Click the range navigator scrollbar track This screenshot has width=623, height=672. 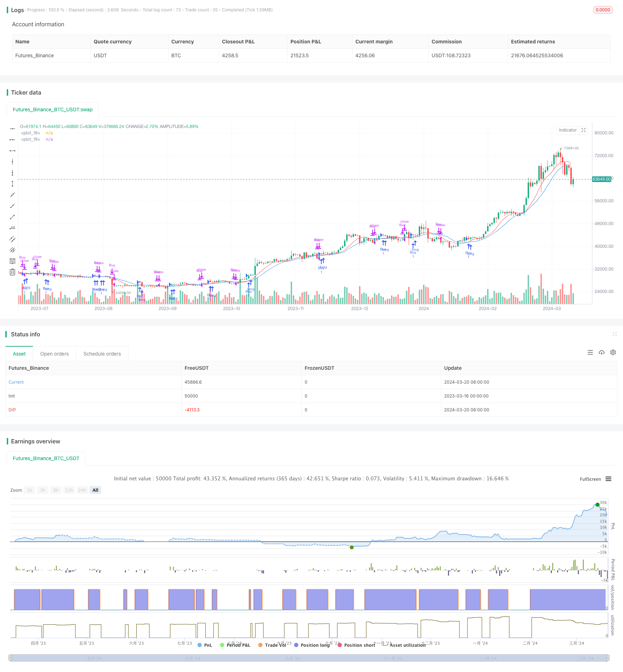point(309,658)
